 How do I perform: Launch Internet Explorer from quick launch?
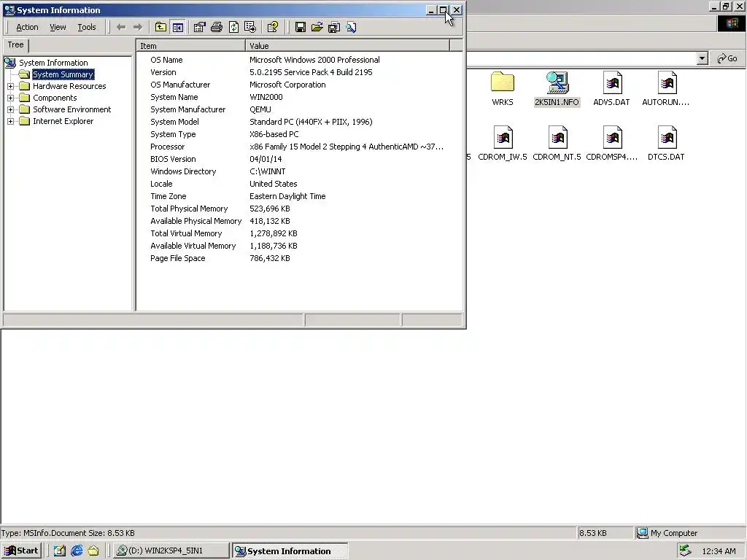click(x=77, y=551)
